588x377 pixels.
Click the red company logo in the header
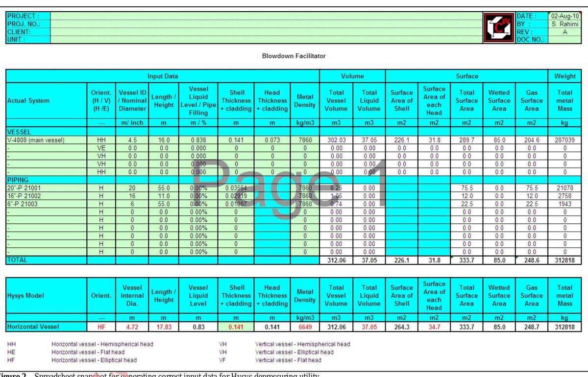pyautogui.click(x=499, y=27)
